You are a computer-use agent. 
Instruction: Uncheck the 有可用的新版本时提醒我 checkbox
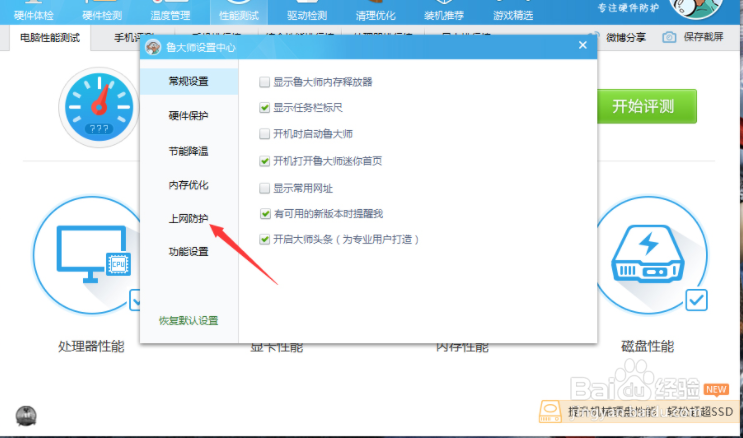click(264, 214)
